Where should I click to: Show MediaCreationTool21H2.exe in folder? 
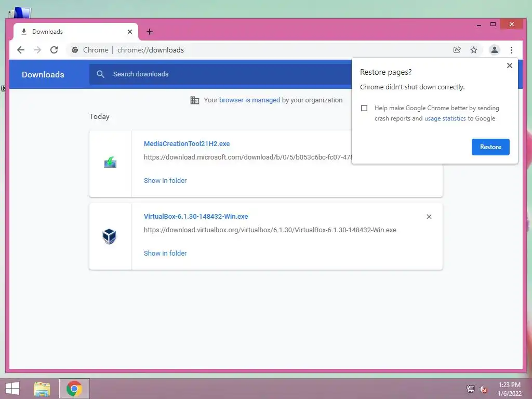point(165,180)
